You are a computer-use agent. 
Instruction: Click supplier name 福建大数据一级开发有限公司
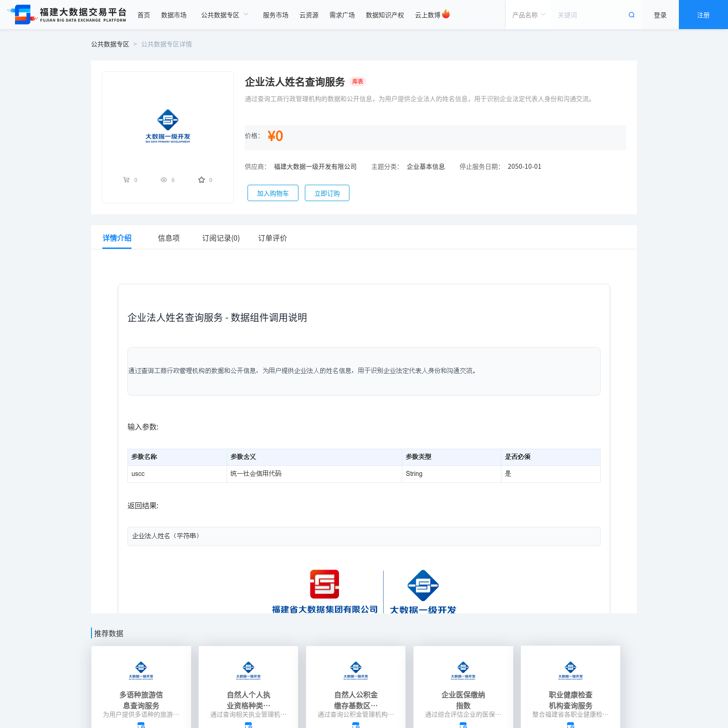pyautogui.click(x=315, y=167)
